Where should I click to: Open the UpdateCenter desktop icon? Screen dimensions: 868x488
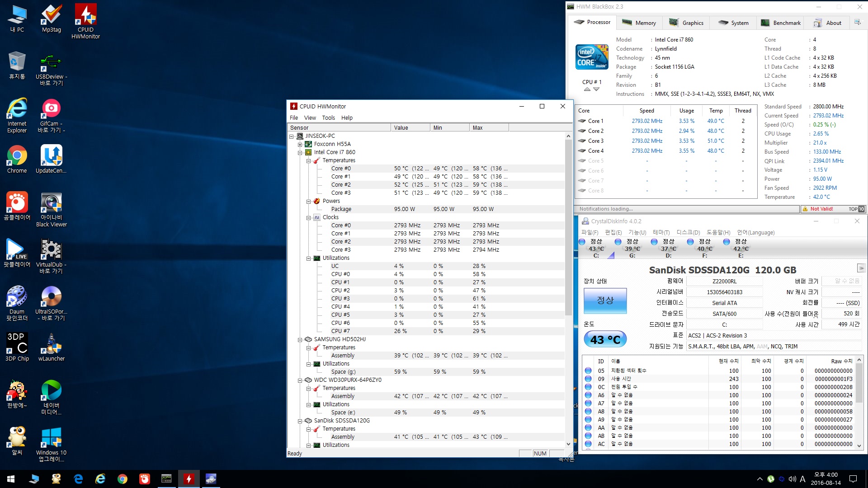tap(51, 160)
